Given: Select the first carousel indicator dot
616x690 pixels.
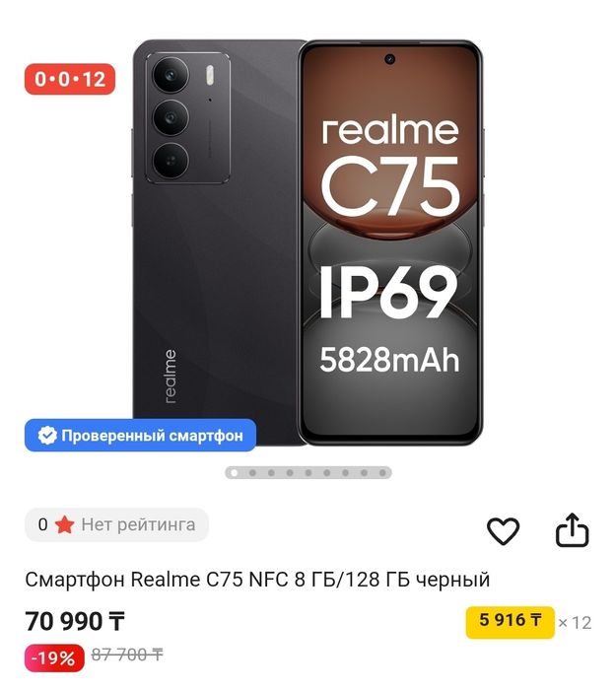Looking at the screenshot, I should point(235,473).
